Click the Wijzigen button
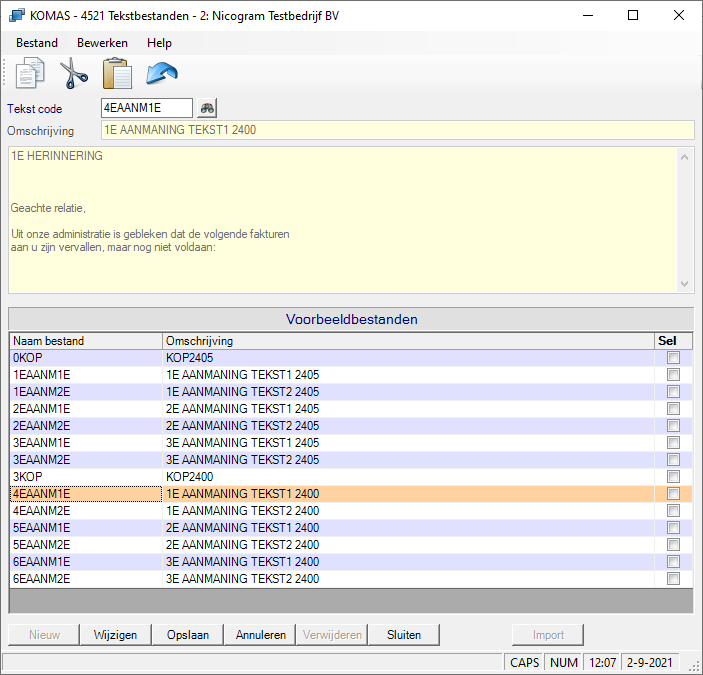 [116, 635]
